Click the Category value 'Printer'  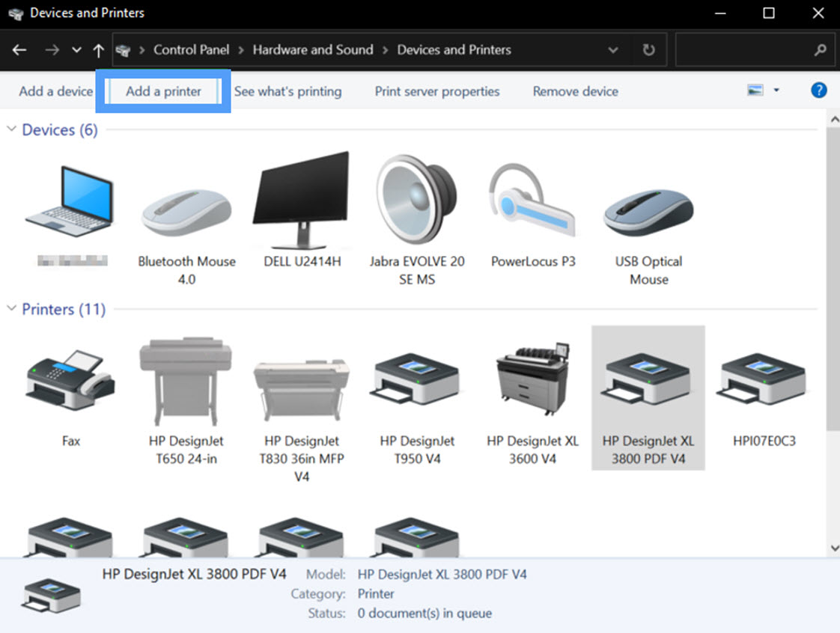click(x=376, y=594)
